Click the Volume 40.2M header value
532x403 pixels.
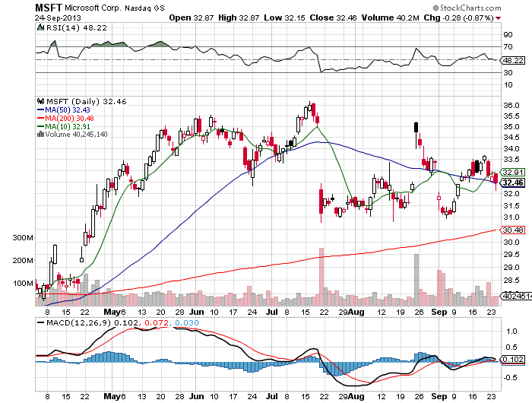click(x=390, y=17)
